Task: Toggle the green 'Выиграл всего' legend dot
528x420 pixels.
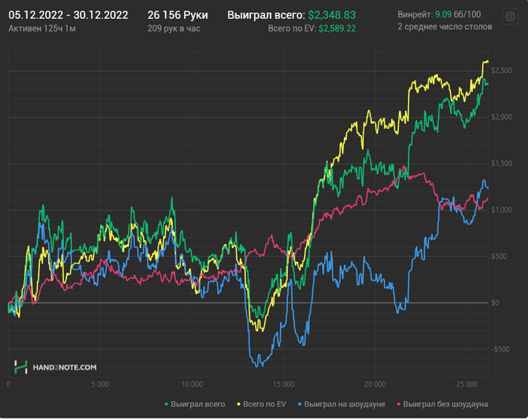Action: tap(167, 404)
